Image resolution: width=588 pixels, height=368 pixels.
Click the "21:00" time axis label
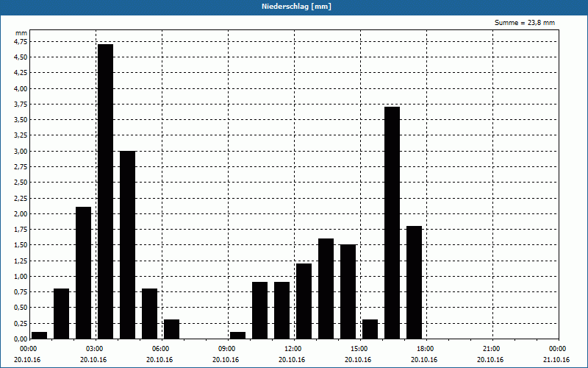pos(492,349)
